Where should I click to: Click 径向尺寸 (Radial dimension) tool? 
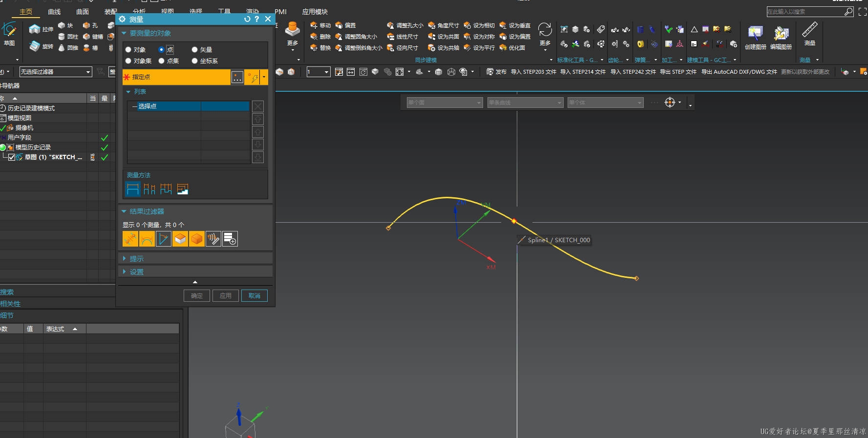tap(402, 48)
